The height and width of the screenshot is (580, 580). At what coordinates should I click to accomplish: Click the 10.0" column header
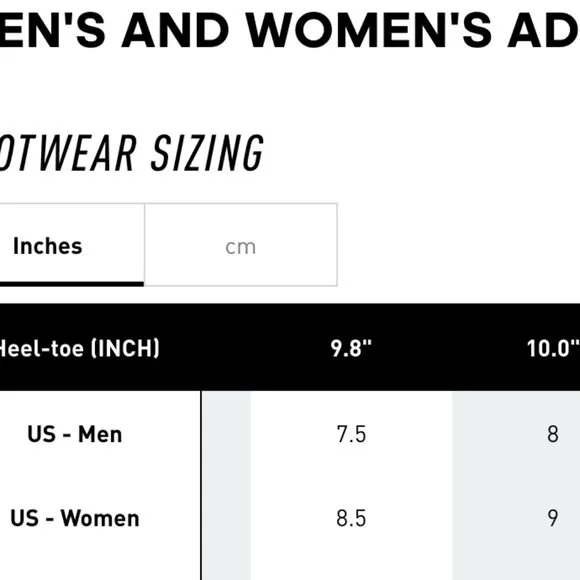click(x=553, y=348)
